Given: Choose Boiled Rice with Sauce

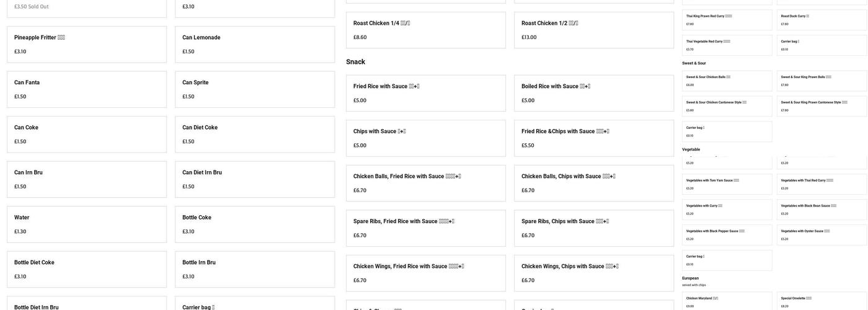Looking at the screenshot, I should tap(593, 93).
